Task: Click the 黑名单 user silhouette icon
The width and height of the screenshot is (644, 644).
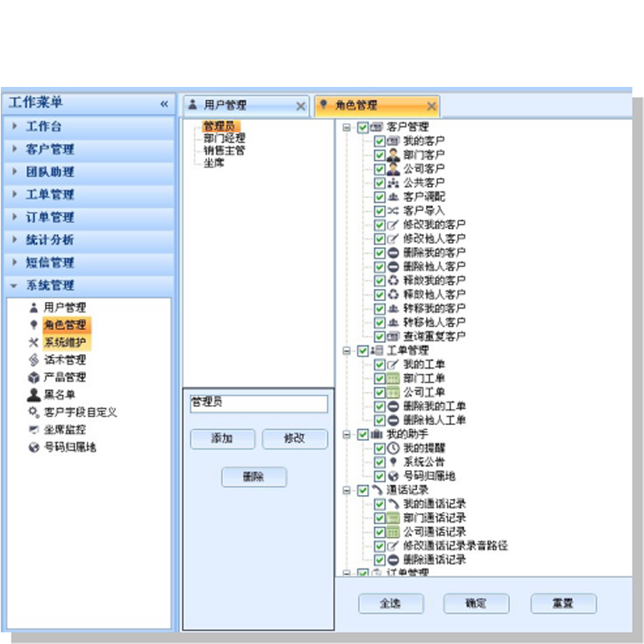Action: (x=34, y=394)
